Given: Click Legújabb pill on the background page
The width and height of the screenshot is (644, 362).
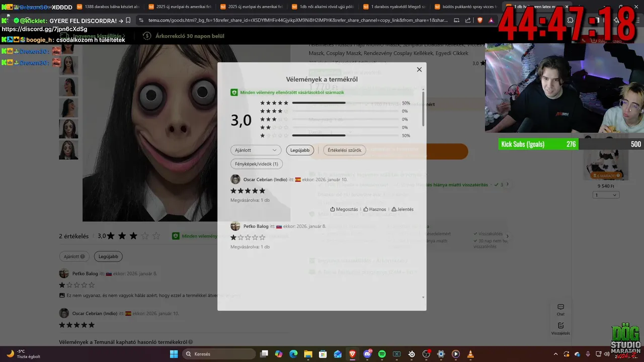Looking at the screenshot, I should [x=108, y=256].
